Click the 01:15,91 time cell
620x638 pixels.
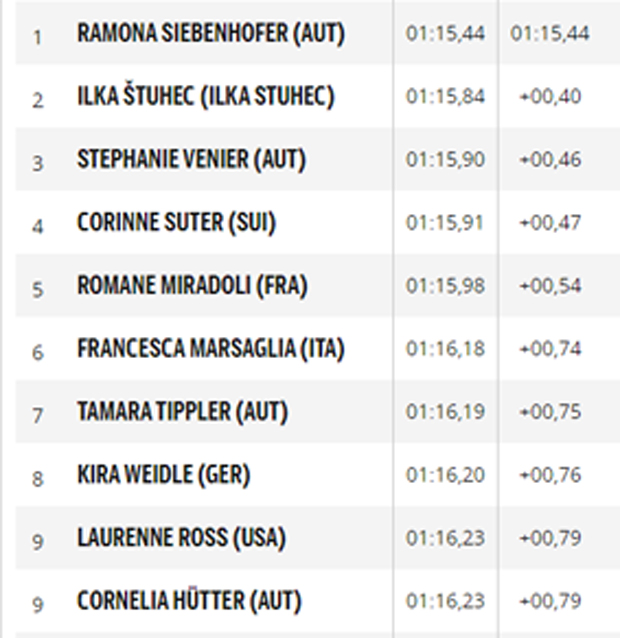pos(444,223)
